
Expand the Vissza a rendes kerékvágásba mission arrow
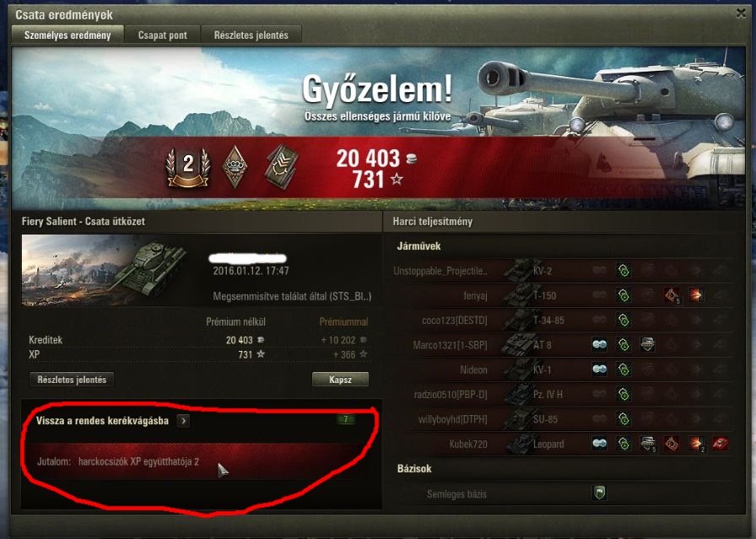[183, 421]
